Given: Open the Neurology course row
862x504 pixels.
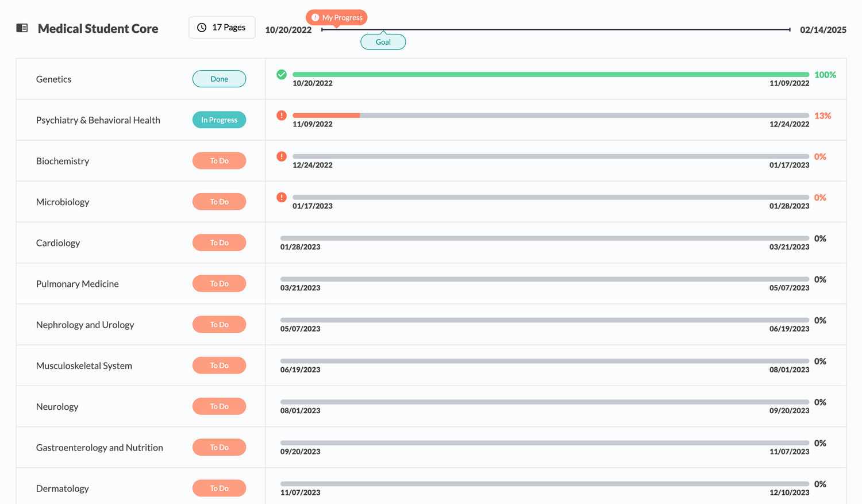Looking at the screenshot, I should pos(431,406).
